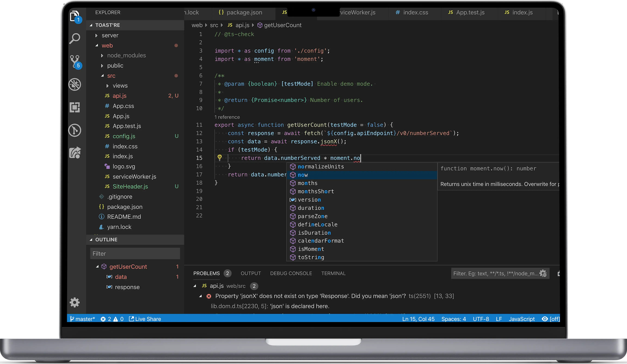Open the Extensions view icon
Image resolution: width=627 pixels, height=364 pixels.
coord(75,107)
